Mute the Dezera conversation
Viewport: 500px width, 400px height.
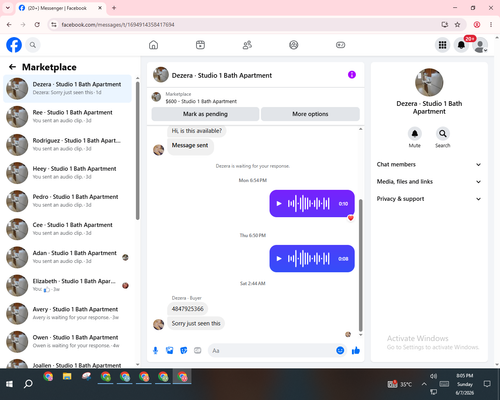pos(415,134)
